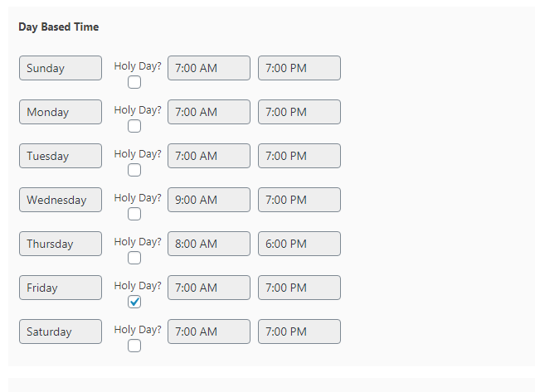Change Wednesday's 9:00 AM start time
The width and height of the screenshot is (535, 392).
click(208, 200)
